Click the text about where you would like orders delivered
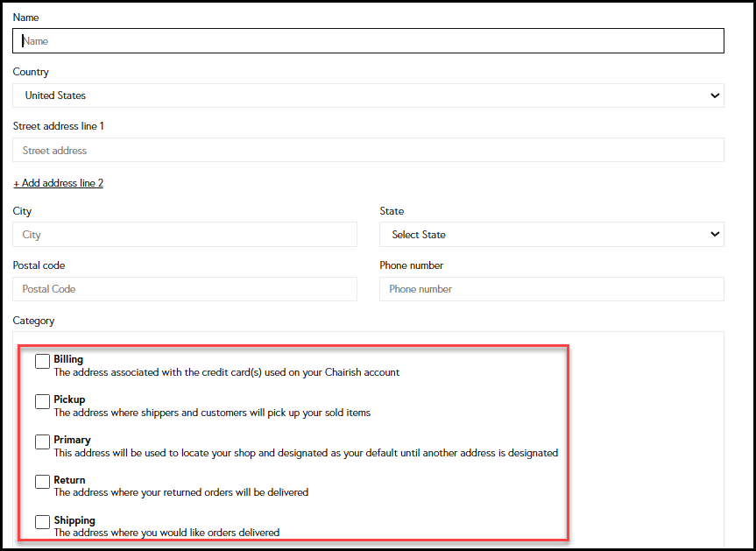The height and width of the screenshot is (551, 756). tap(166, 533)
